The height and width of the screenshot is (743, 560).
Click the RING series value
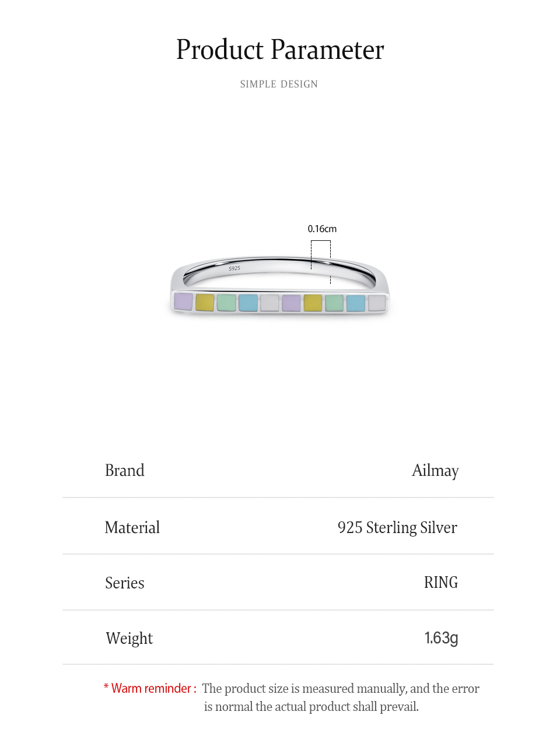coord(441,582)
